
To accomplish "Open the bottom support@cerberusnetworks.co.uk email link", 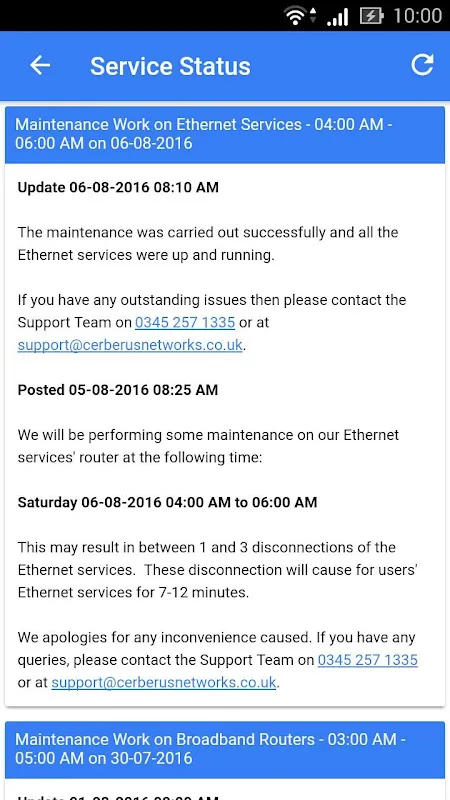I will (163, 683).
